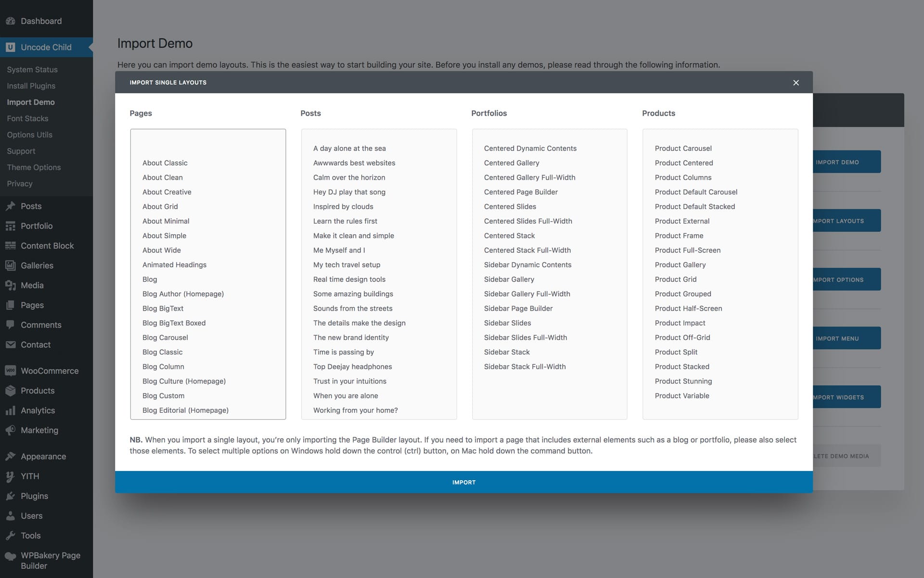Select Blog Carousel in Pages list

point(165,337)
